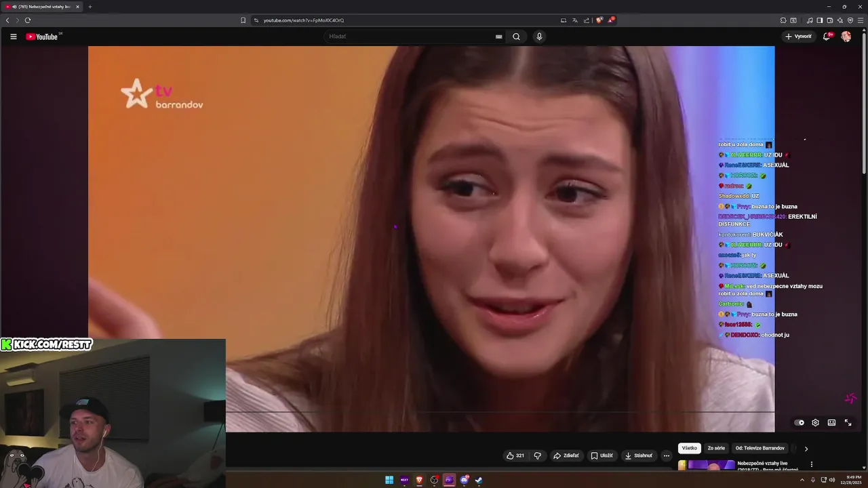Image resolution: width=868 pixels, height=488 pixels.
Task: Select the youtube.com address bar URL
Action: pyautogui.click(x=304, y=20)
